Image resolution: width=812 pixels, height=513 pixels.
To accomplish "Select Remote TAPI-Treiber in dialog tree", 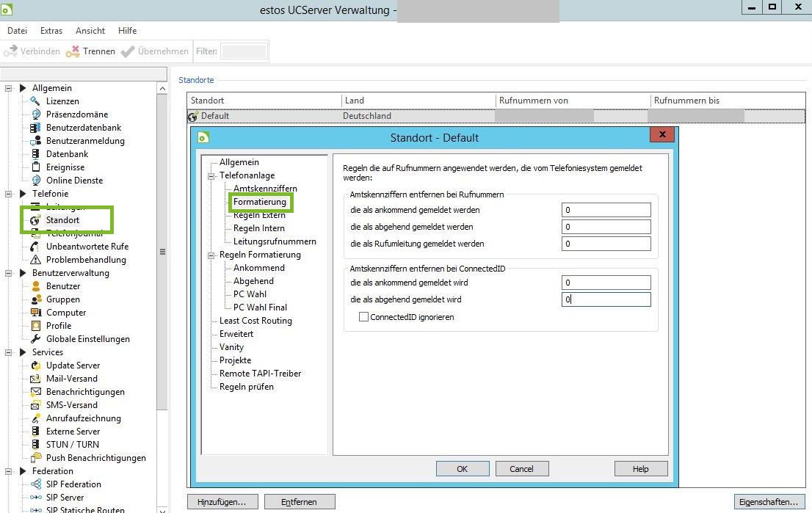I will 260,374.
